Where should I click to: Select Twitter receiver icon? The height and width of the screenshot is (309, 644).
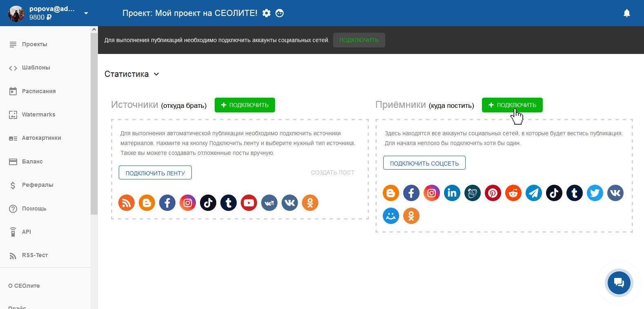pos(595,193)
